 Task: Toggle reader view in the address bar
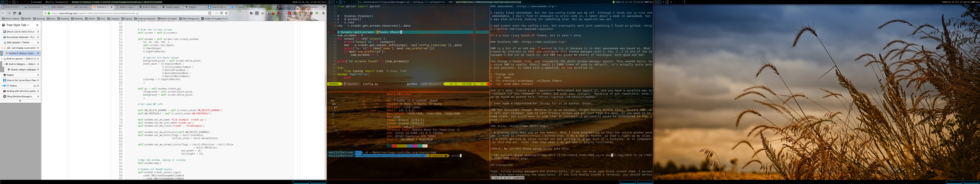210,13
